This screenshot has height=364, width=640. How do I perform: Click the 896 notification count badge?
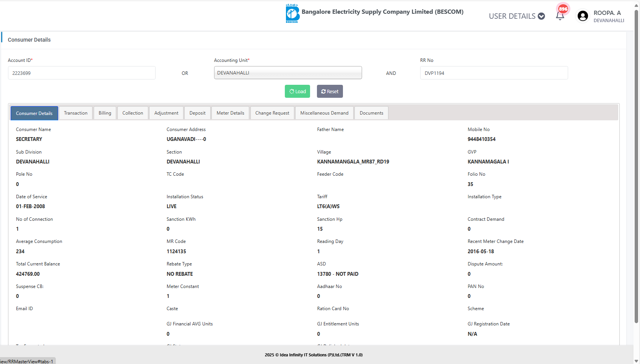click(563, 9)
